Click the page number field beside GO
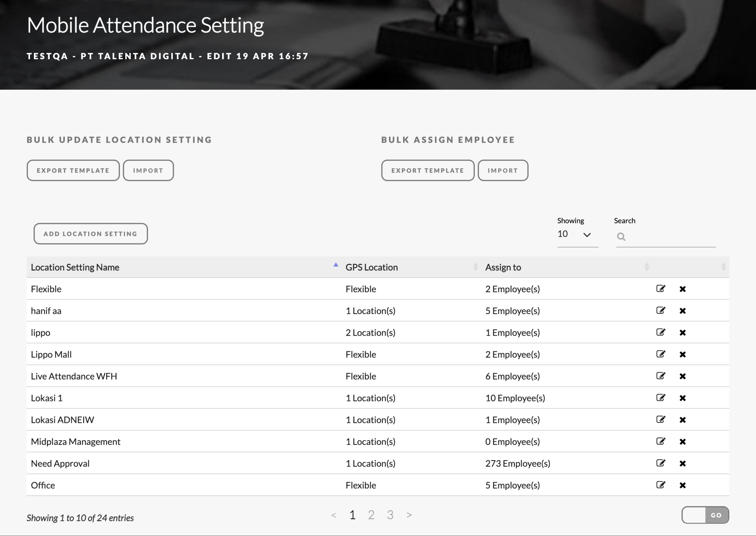756x536 pixels. (x=694, y=515)
